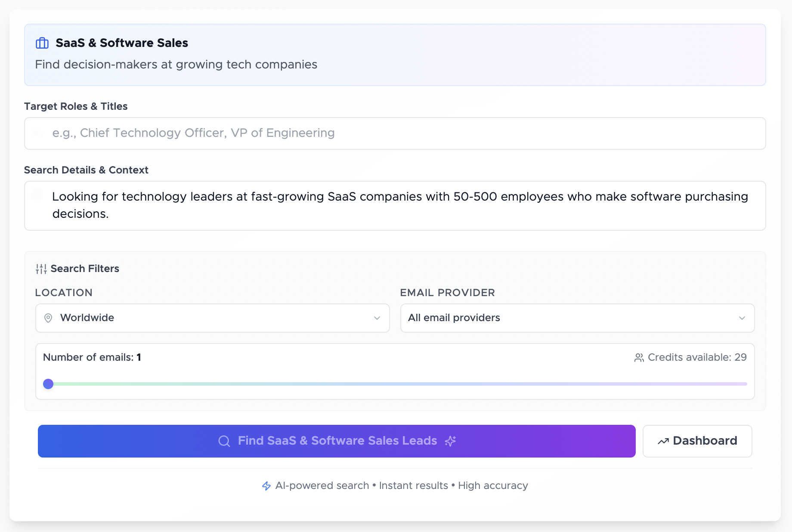Click the briefcase icon beside SaaS & Software Sales

click(42, 43)
